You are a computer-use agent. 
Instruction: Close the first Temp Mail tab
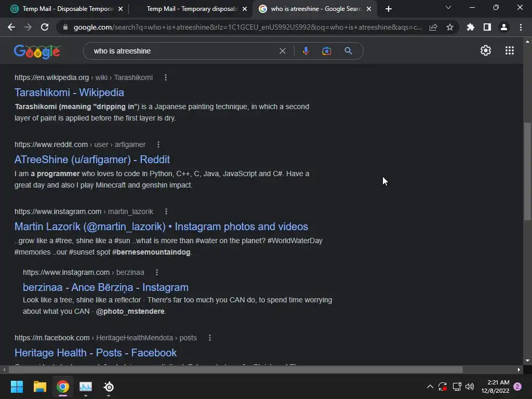coord(121,9)
